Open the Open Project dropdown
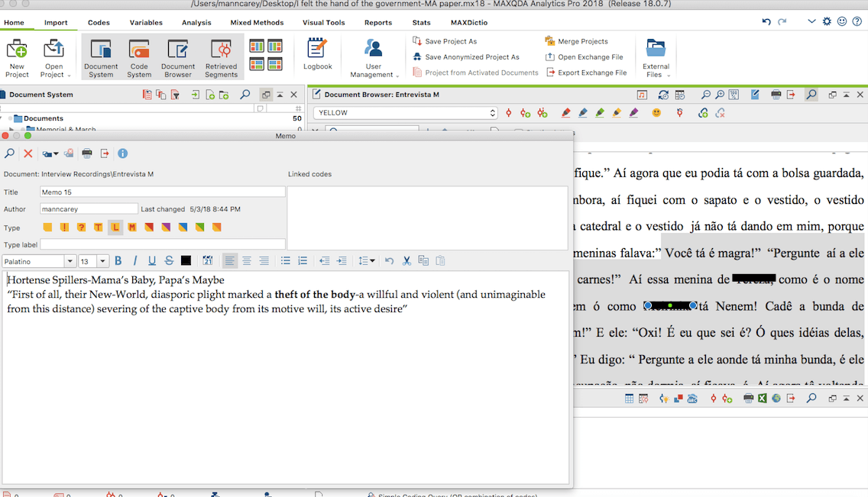This screenshot has height=497, width=868. (x=53, y=57)
